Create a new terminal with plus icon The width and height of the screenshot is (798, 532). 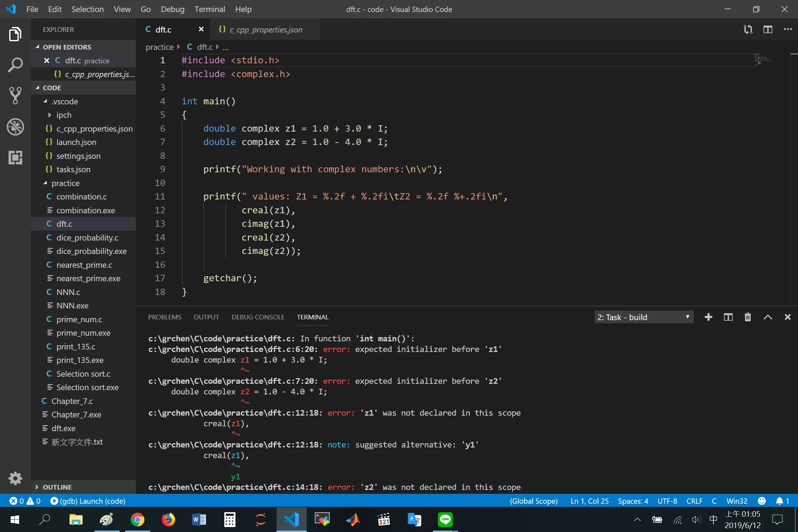[708, 317]
